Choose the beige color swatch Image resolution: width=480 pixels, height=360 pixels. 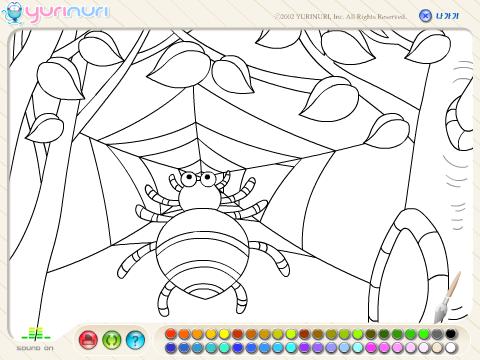[437, 348]
